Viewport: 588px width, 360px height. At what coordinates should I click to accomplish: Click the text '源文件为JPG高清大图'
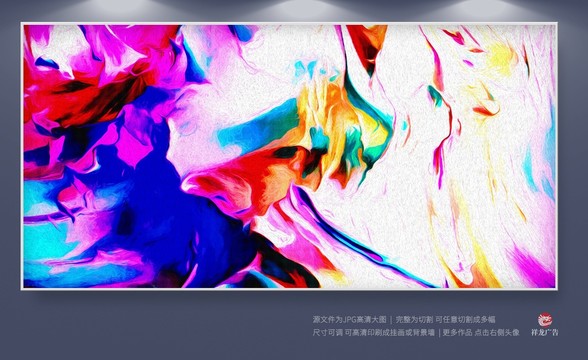[x=350, y=320]
